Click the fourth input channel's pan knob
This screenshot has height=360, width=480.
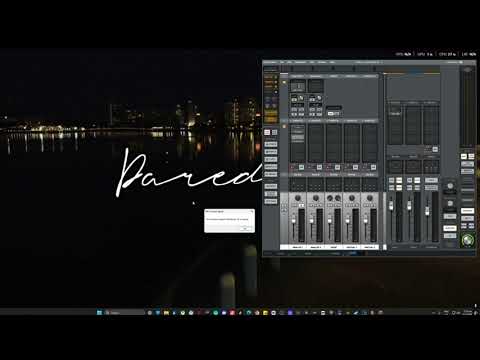[x=352, y=198]
